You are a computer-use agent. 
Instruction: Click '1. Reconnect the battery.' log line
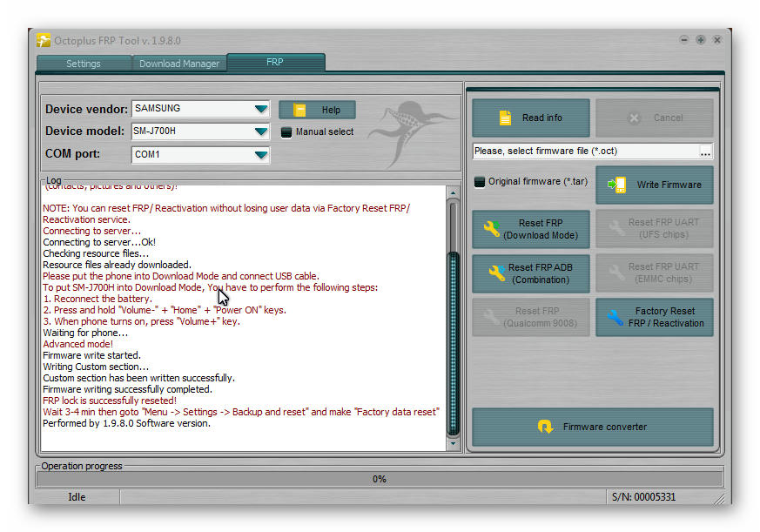[x=98, y=299]
